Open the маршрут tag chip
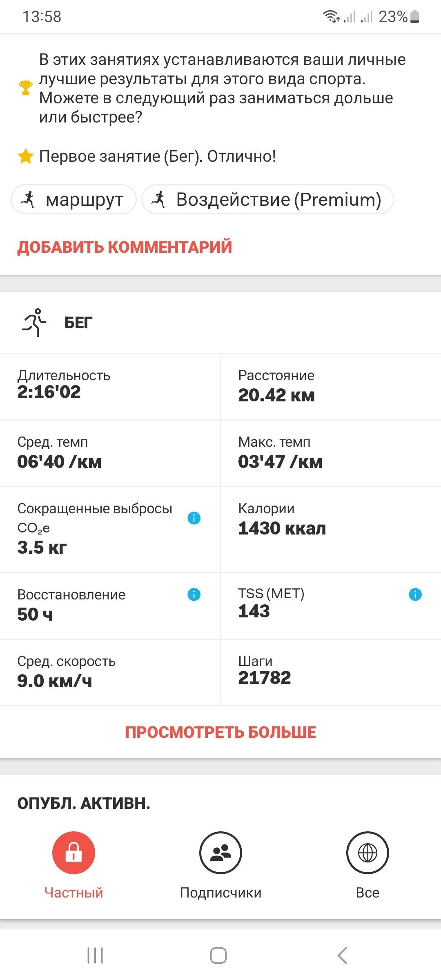The image size is (441, 980). [x=73, y=199]
